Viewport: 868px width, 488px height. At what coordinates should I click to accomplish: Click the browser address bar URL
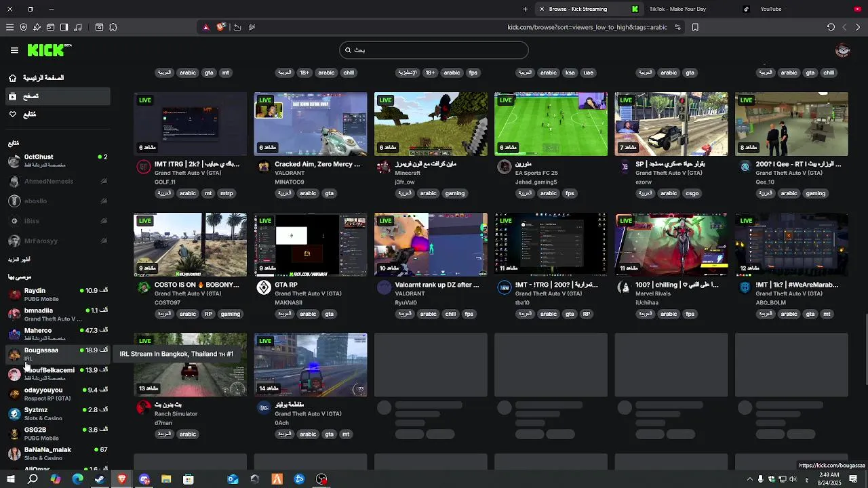click(x=587, y=27)
